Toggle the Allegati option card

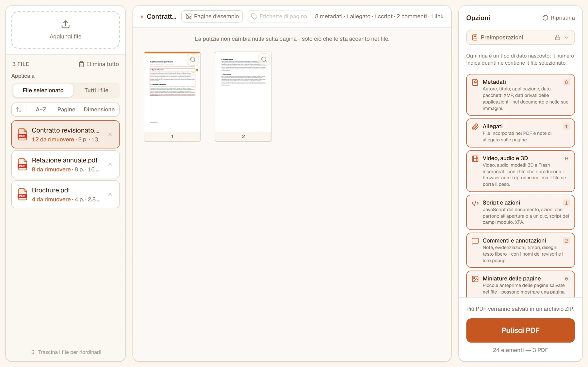(x=520, y=133)
